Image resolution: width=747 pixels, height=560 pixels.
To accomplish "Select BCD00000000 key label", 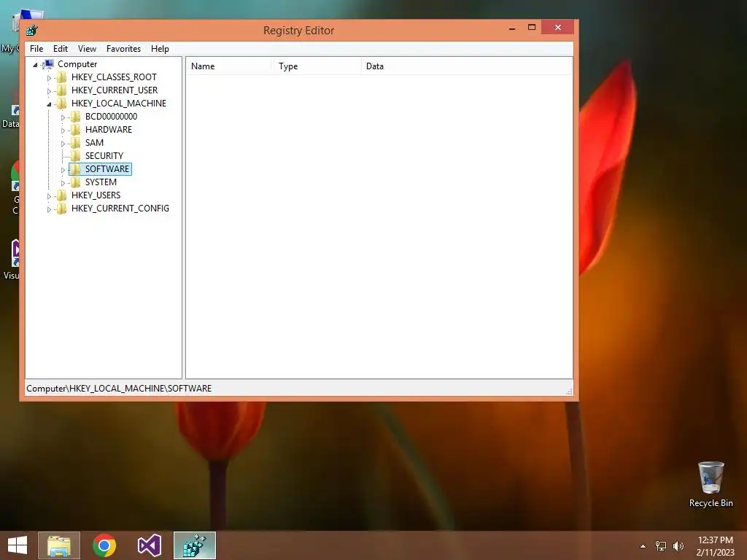I will click(x=111, y=117).
